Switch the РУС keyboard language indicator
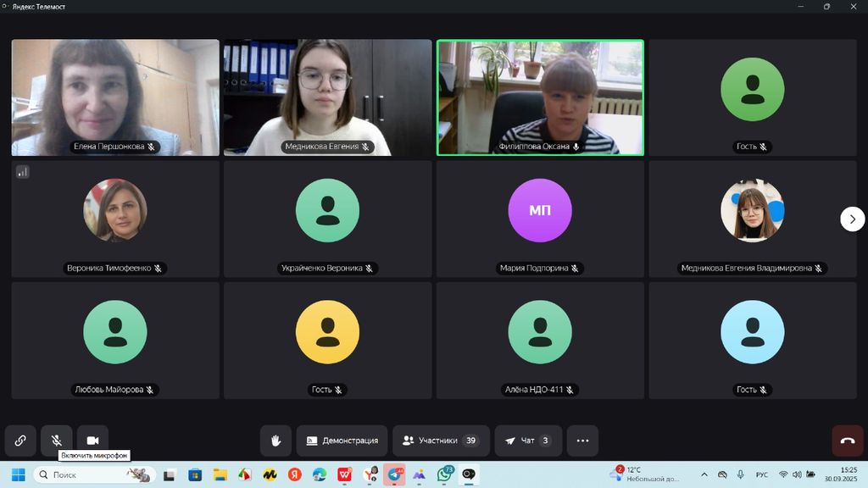The width and height of the screenshot is (868, 488). [x=761, y=474]
